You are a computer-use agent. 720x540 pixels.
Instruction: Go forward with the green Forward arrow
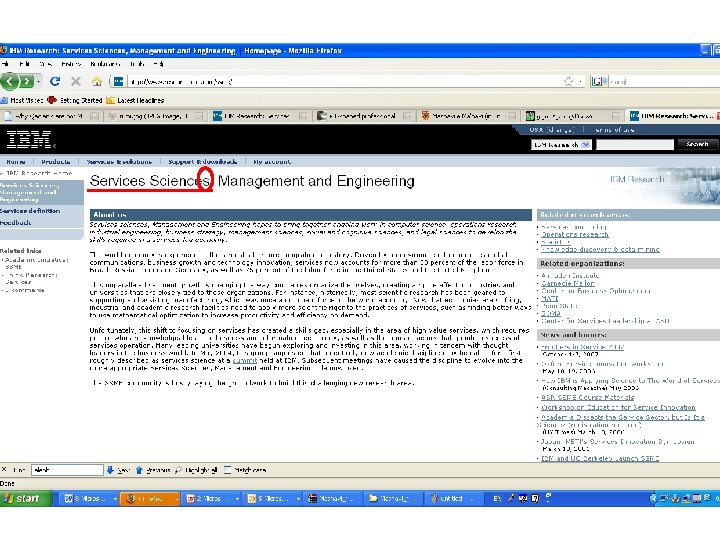coord(27,82)
